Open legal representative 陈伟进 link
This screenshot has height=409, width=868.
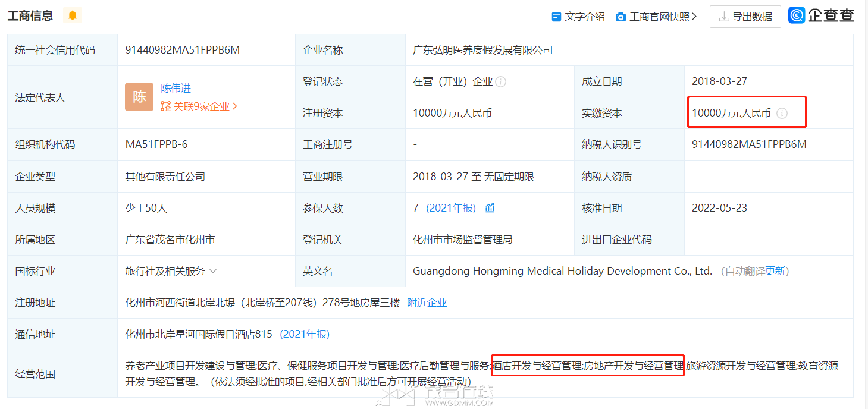pyautogui.click(x=176, y=88)
